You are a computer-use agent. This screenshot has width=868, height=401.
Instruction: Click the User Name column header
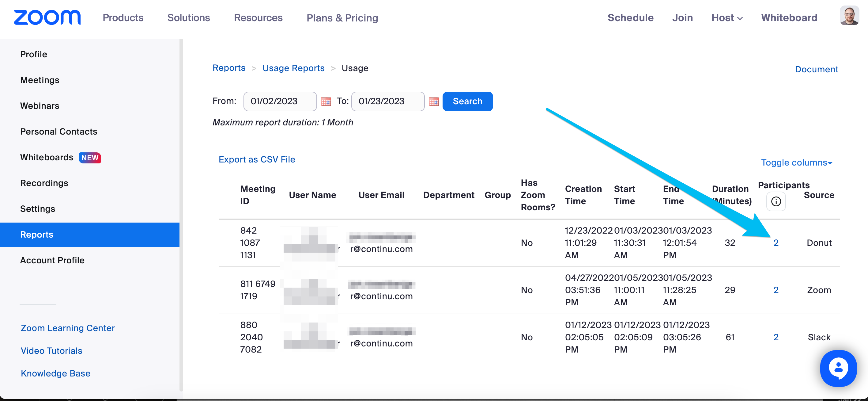click(x=312, y=195)
